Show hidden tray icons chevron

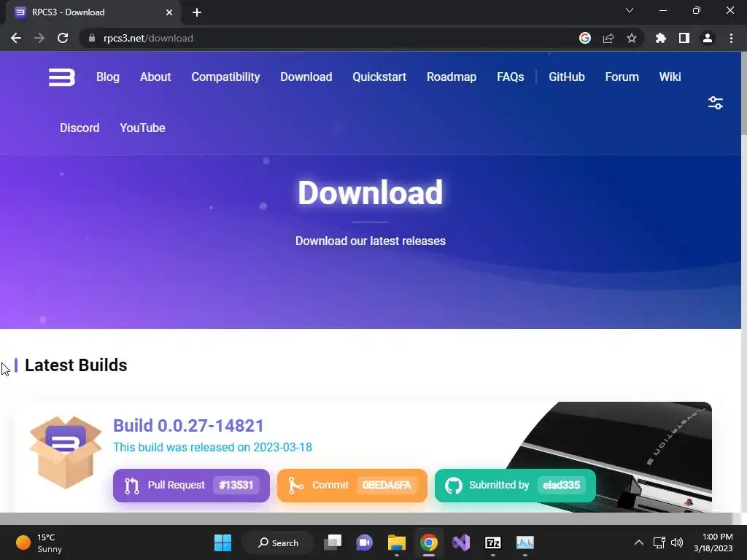[639, 542]
